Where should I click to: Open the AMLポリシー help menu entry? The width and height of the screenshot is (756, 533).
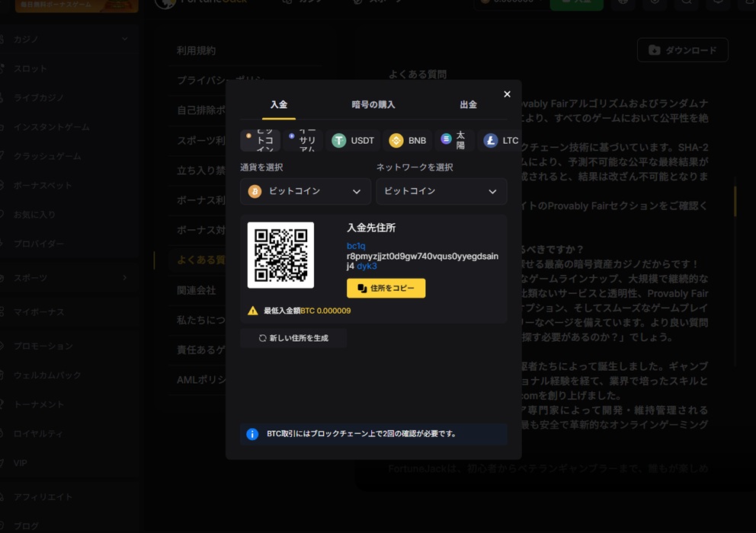click(200, 380)
